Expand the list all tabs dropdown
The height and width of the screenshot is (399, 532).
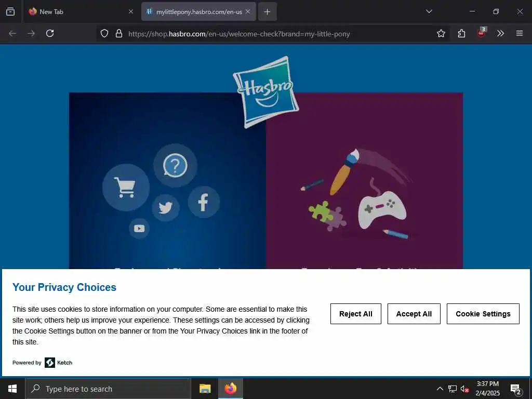coord(429,11)
